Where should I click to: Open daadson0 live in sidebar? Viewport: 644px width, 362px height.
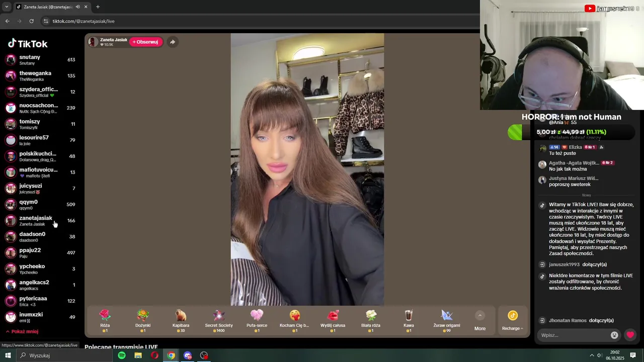(x=40, y=237)
